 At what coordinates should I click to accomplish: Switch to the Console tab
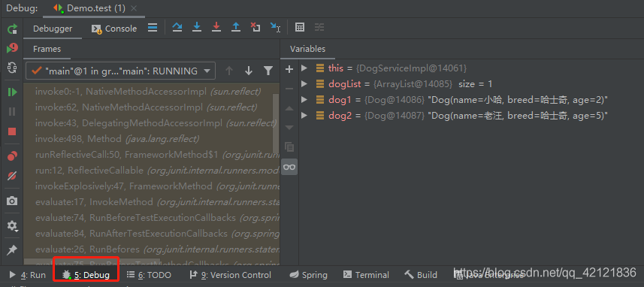114,29
